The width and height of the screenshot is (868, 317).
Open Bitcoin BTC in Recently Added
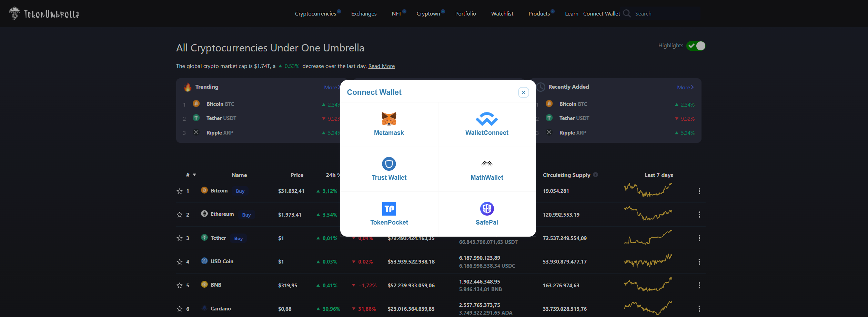point(573,104)
